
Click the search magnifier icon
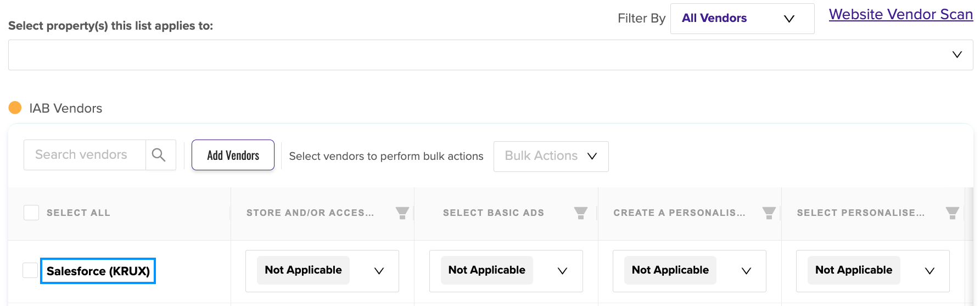pos(159,155)
